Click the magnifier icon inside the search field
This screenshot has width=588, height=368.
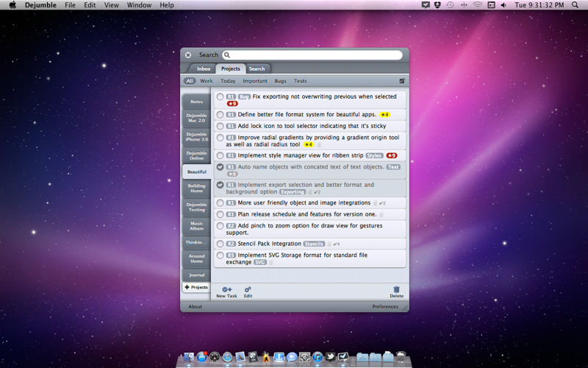227,54
